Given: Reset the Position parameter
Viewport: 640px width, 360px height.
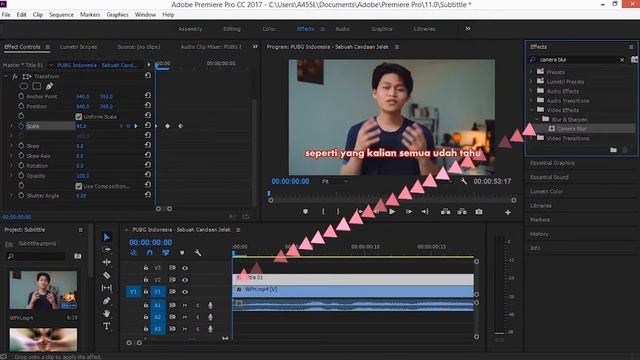Looking at the screenshot, I should click(x=148, y=105).
